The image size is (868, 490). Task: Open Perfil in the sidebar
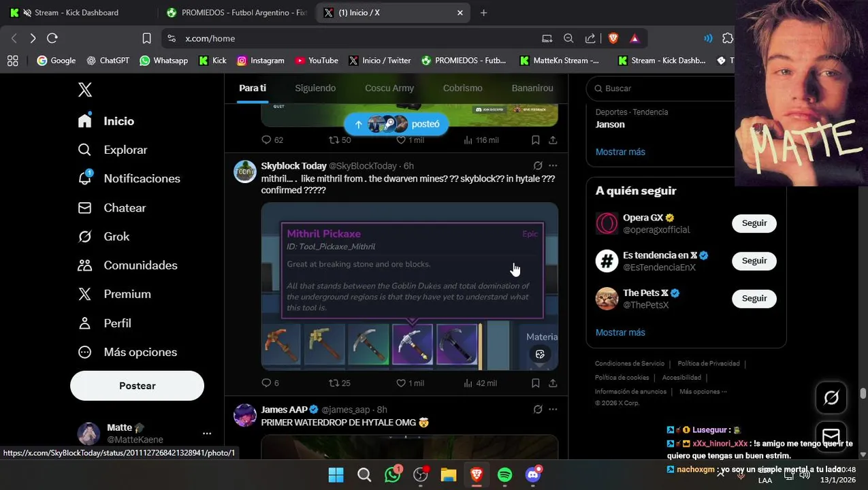(x=104, y=323)
